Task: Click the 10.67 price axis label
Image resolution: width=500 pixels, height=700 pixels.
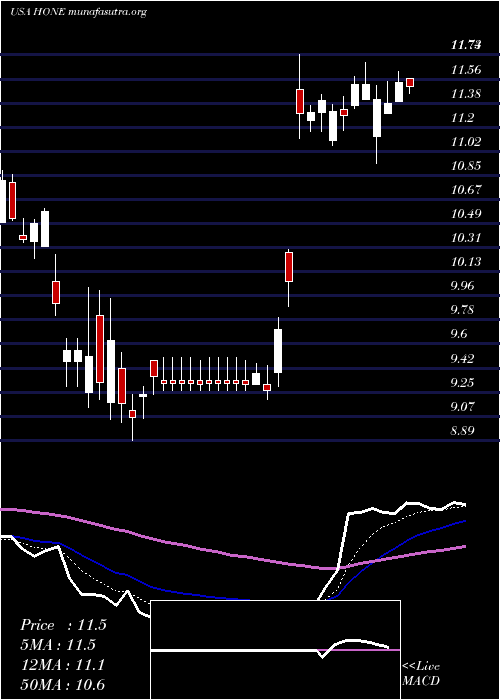Action: pos(466,190)
